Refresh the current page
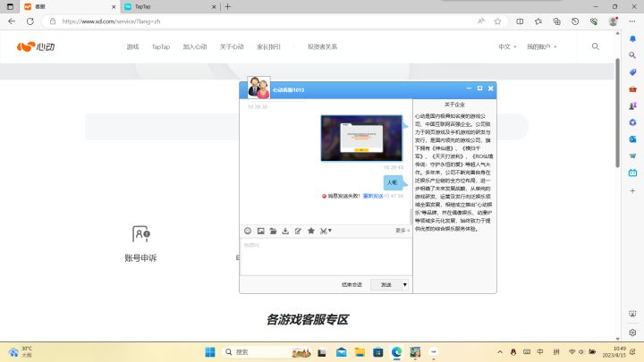Screen dimensions: 644x362 pos(30,21)
